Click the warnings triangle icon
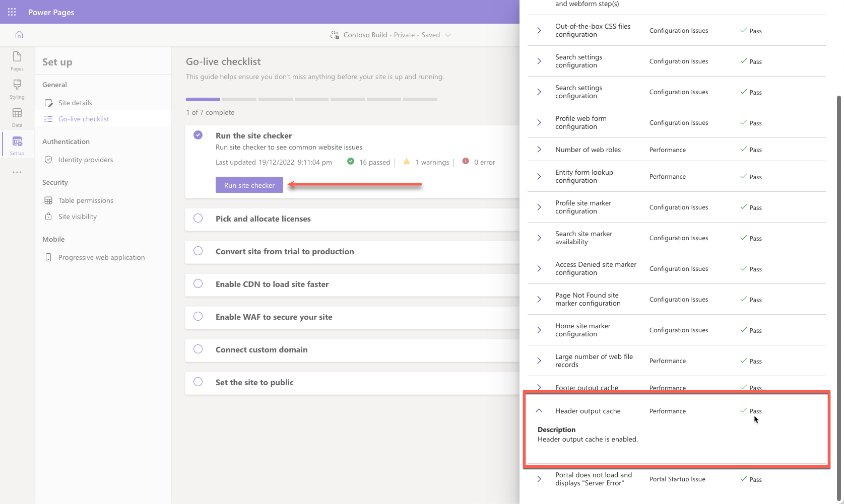 coord(407,162)
